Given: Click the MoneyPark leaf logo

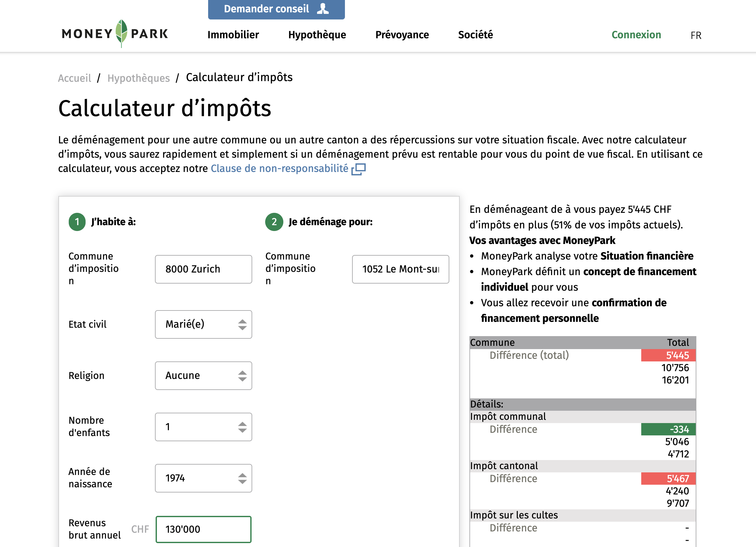Looking at the screenshot, I should click(x=121, y=33).
